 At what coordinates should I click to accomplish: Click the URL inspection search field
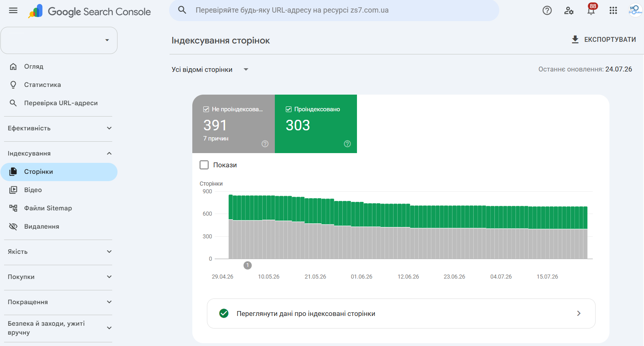pyautogui.click(x=334, y=10)
